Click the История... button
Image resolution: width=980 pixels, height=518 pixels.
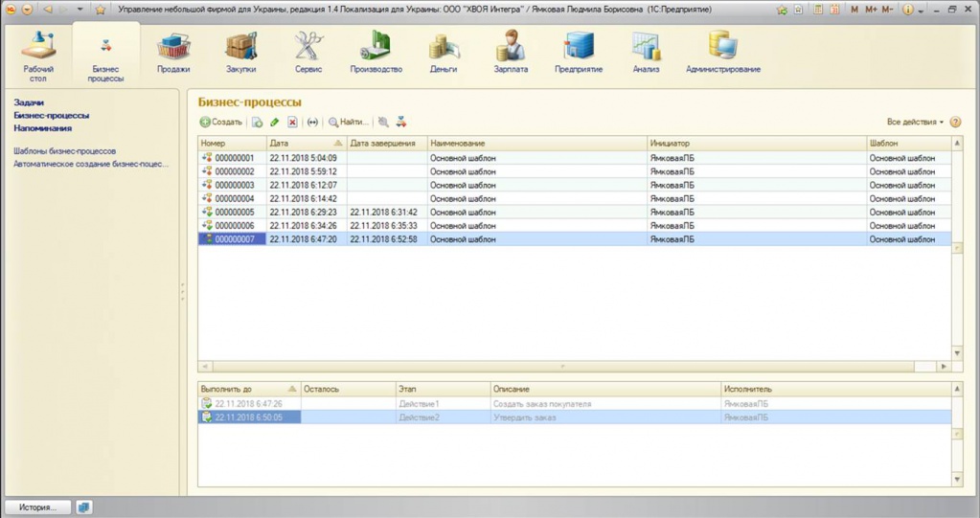[x=38, y=507]
